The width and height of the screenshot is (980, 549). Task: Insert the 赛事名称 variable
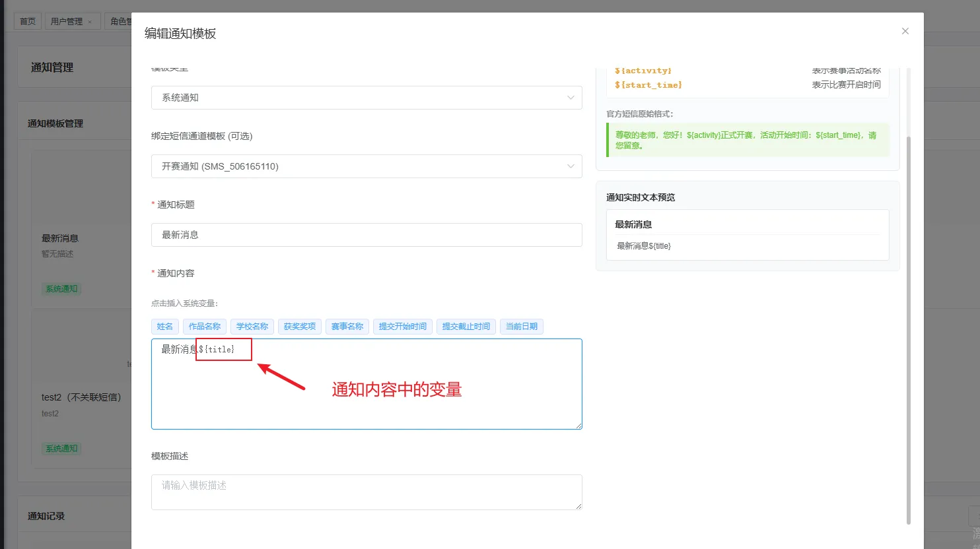(x=347, y=327)
